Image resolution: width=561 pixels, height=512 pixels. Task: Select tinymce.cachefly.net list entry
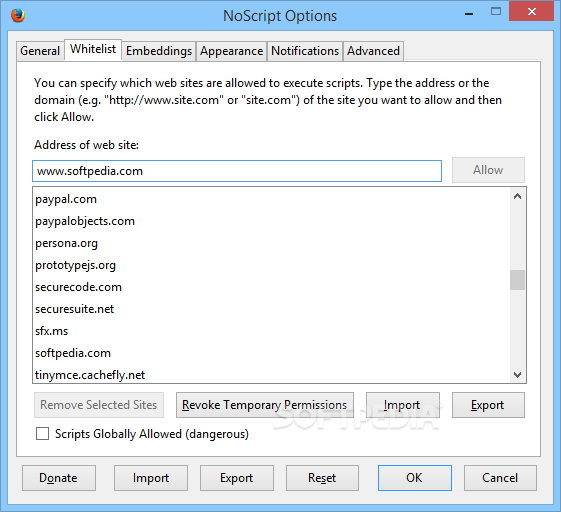click(x=271, y=374)
